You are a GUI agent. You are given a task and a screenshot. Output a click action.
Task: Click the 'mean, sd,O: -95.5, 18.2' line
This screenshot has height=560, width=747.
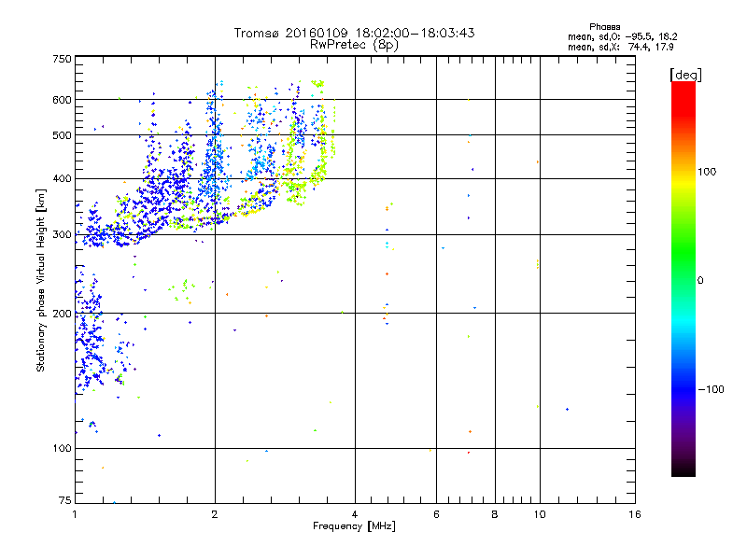pyautogui.click(x=622, y=36)
